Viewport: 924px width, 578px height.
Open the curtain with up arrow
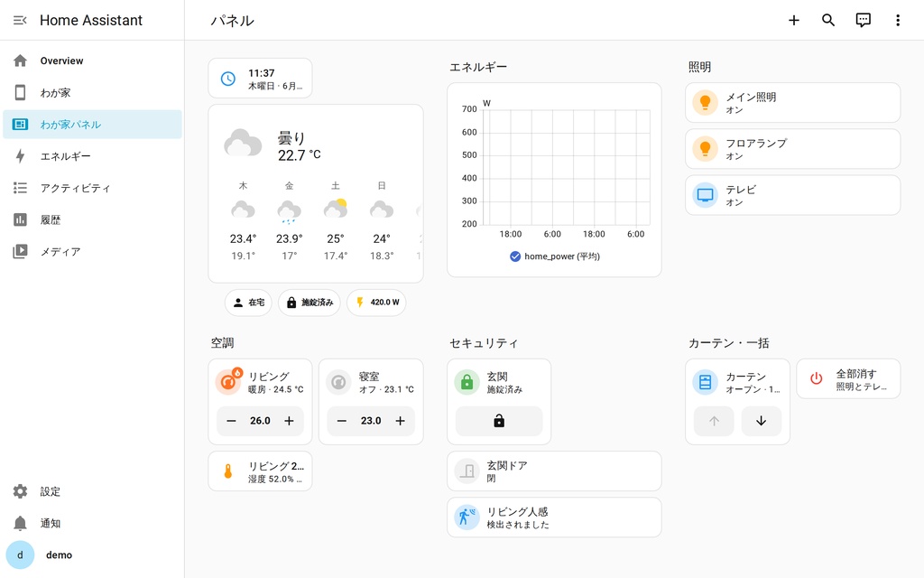pyautogui.click(x=714, y=421)
